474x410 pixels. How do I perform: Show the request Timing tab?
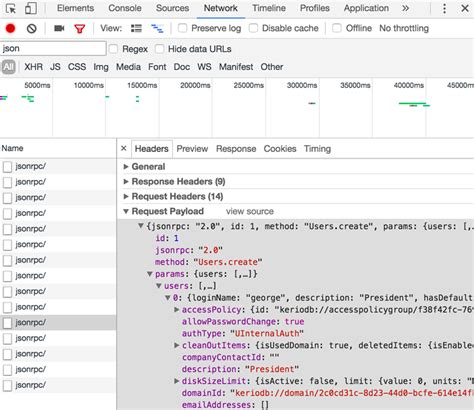[x=317, y=149]
